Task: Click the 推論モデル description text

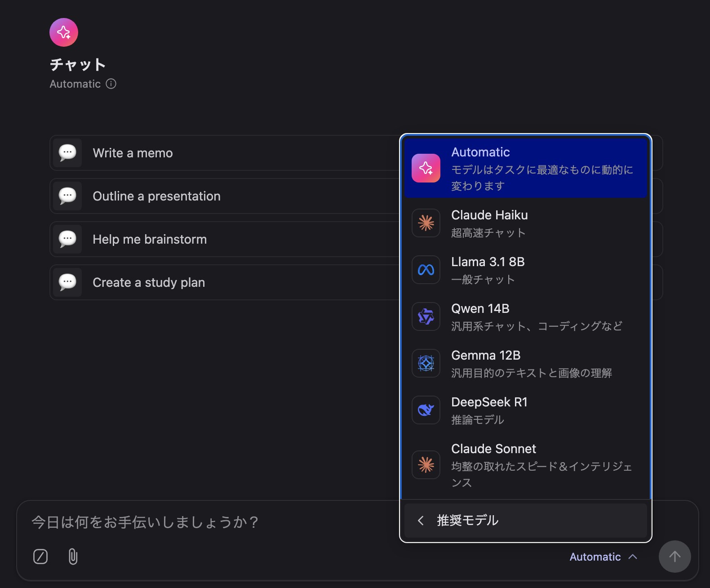Action: coord(478,420)
